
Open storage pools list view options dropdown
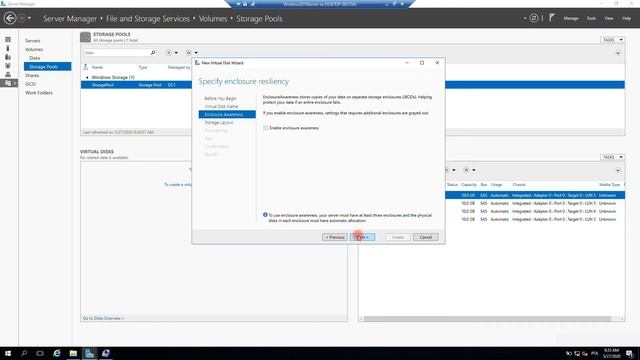click(x=172, y=53)
